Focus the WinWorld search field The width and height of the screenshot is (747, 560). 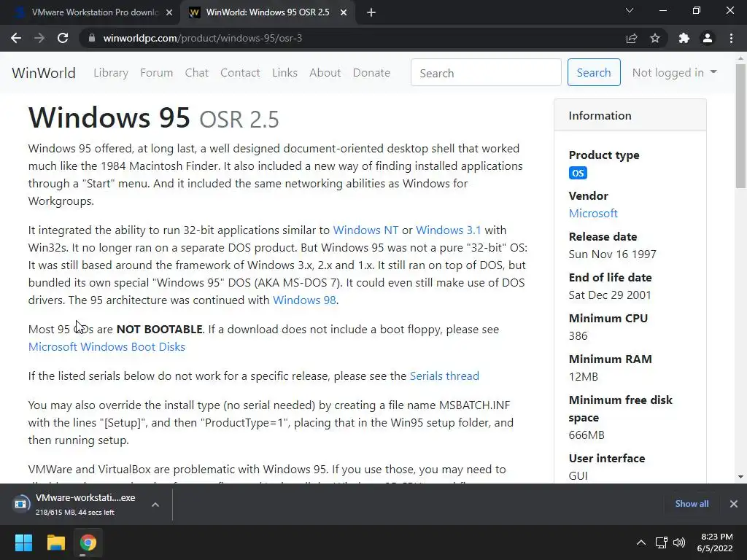[486, 72]
